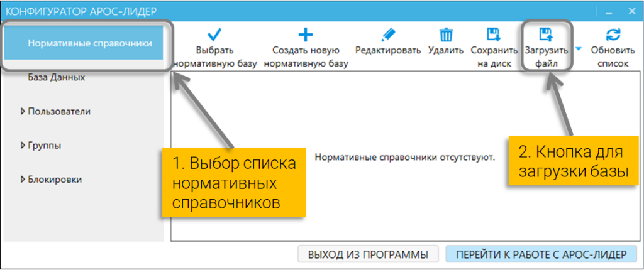Click the ВЫХОД ИЗ ПРОГРАММЫ button
Screen dimensions: 644x270
[x=367, y=254]
